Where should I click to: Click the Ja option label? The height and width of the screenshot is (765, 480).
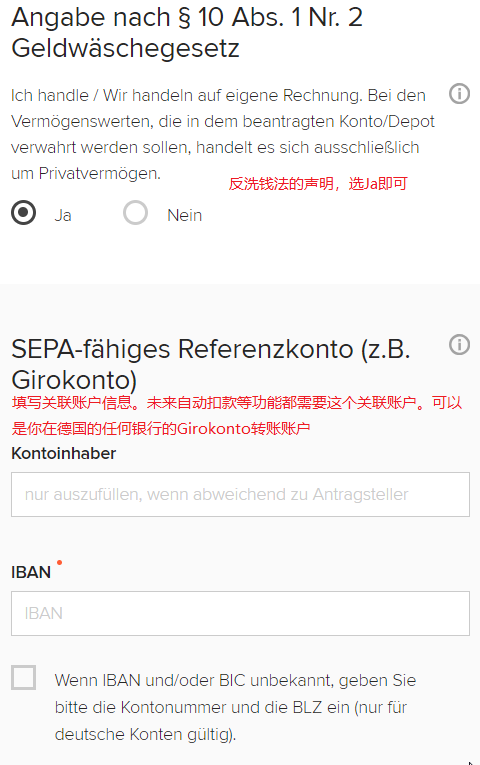(x=63, y=215)
